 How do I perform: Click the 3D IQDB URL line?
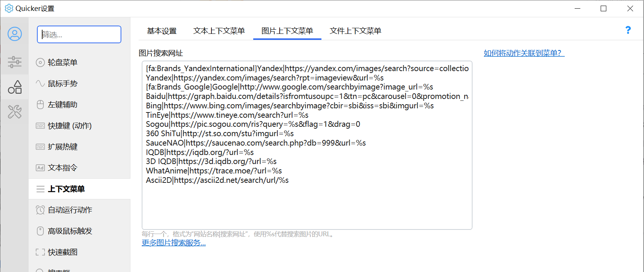(211, 161)
